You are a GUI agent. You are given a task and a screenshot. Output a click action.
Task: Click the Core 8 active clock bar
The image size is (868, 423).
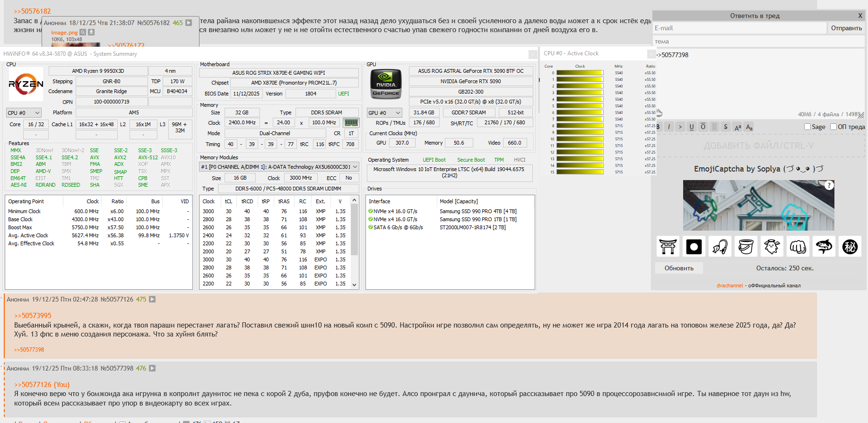pos(580,126)
